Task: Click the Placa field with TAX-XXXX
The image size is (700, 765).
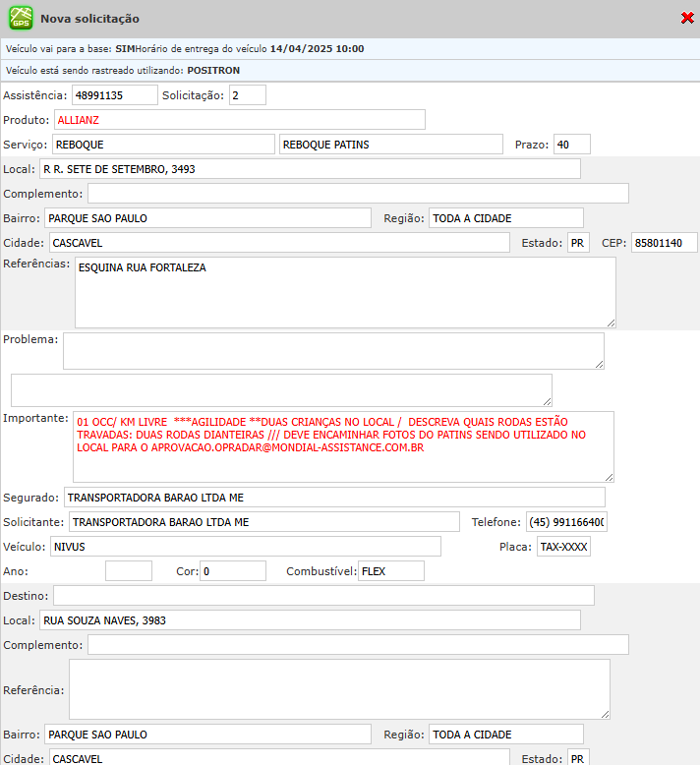Action: coord(563,547)
